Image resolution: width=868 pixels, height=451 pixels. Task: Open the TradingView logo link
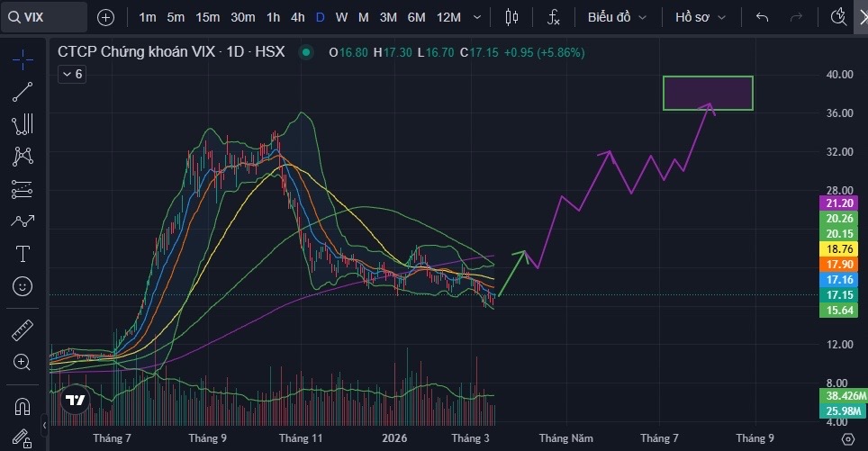(x=76, y=399)
